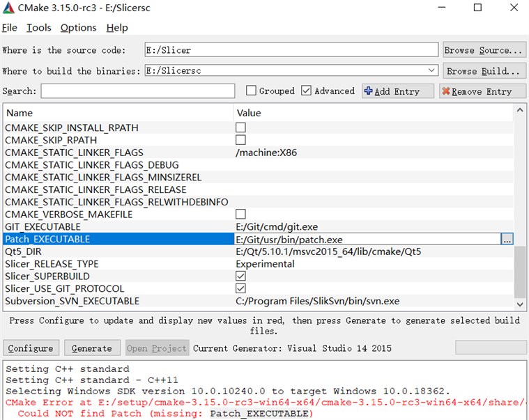529x420 pixels.
Task: Open the Help menu
Action: click(x=117, y=28)
